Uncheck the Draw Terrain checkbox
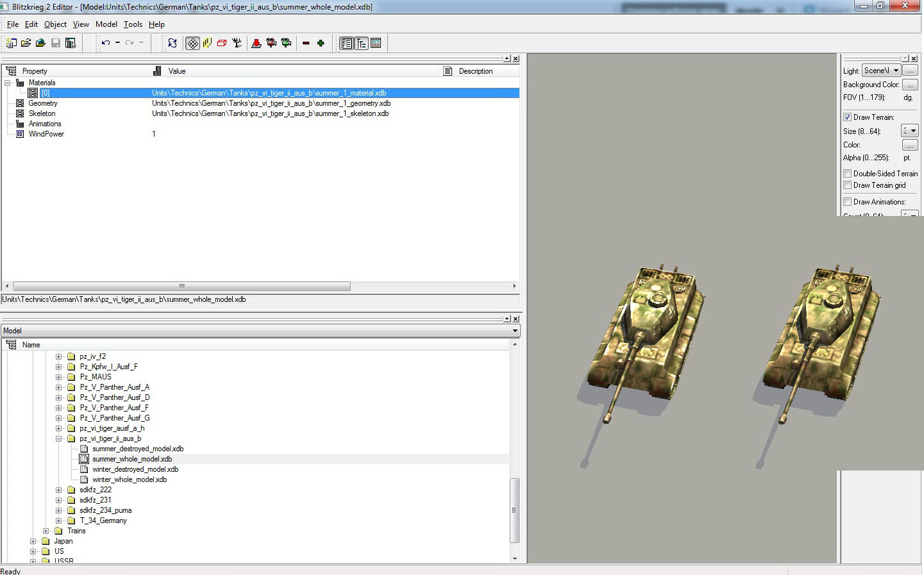Screen dimensions: 924x575 (847, 117)
